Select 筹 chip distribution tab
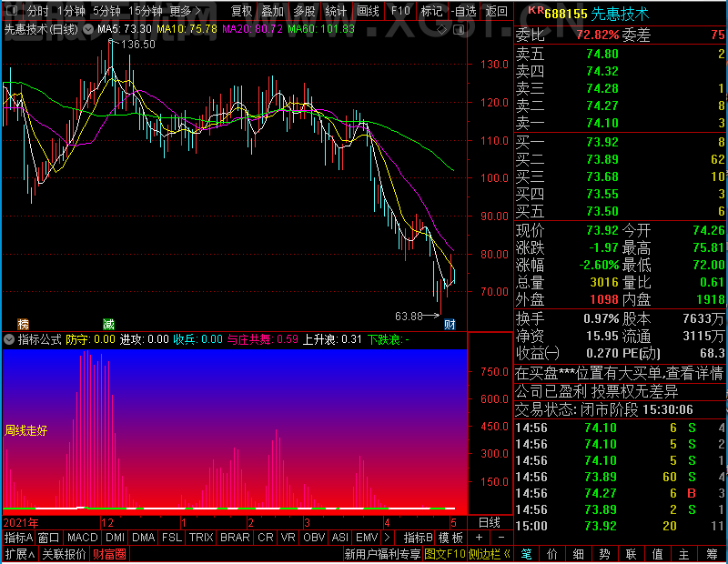 (712, 554)
